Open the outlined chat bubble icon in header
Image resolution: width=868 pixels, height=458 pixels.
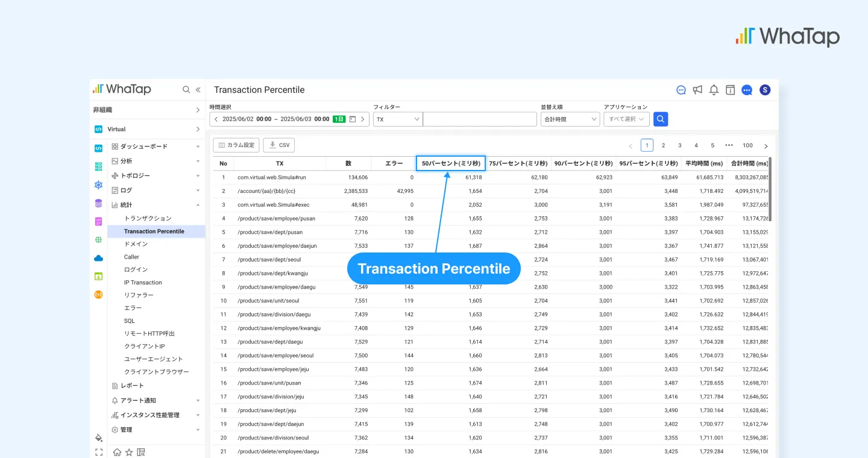[x=681, y=90]
